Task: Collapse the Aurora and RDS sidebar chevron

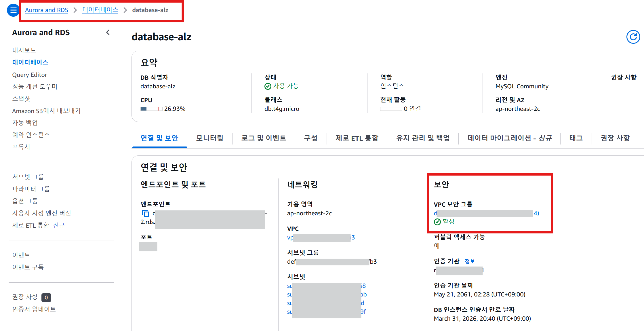Action: pos(108,33)
